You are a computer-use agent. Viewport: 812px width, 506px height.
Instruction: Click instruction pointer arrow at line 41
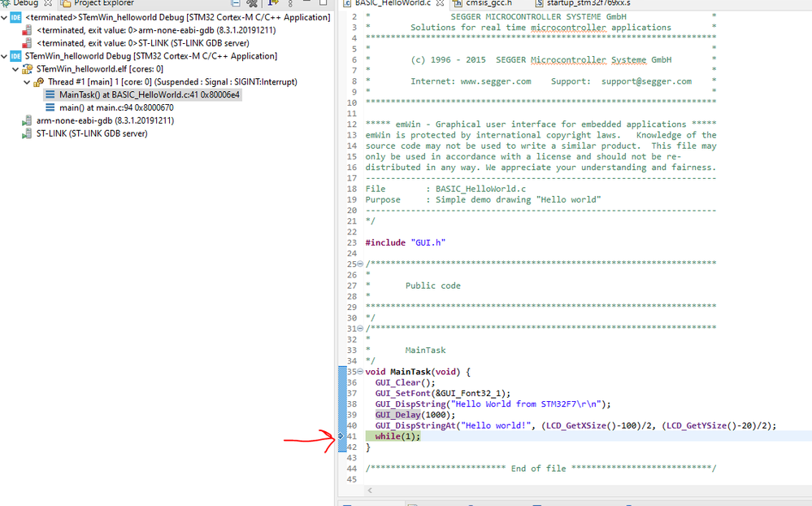pos(341,436)
